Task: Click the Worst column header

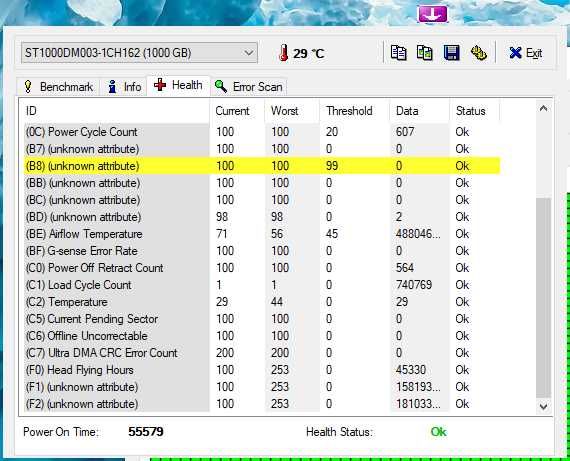Action: point(293,111)
